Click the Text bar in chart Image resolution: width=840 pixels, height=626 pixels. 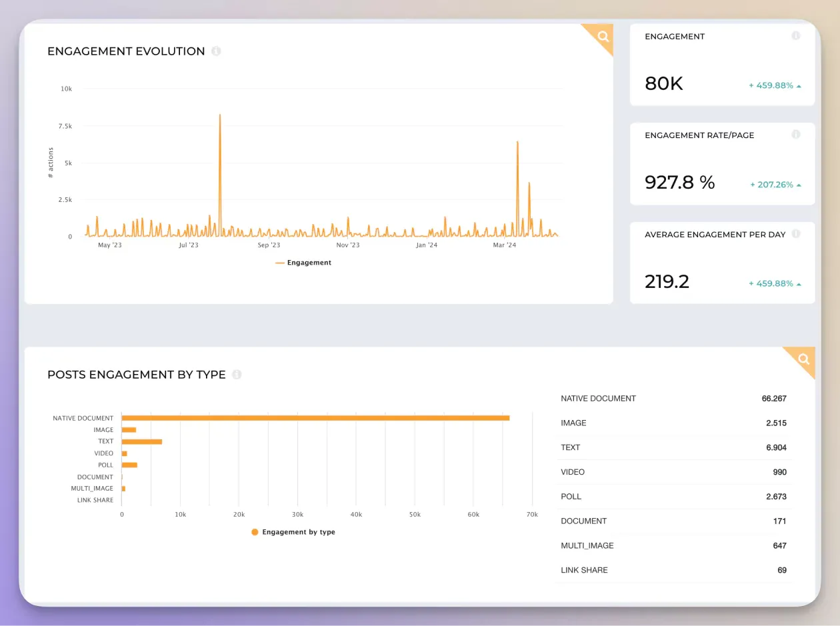142,441
